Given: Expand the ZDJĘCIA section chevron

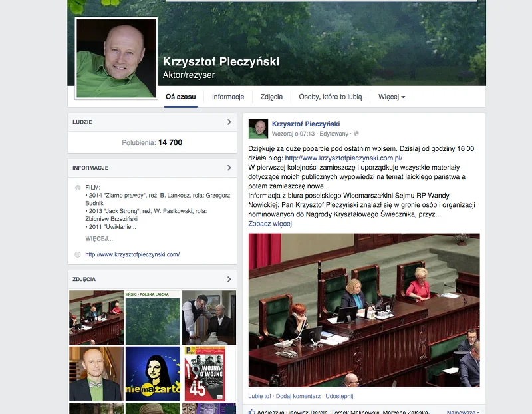Looking at the screenshot, I should (229, 279).
